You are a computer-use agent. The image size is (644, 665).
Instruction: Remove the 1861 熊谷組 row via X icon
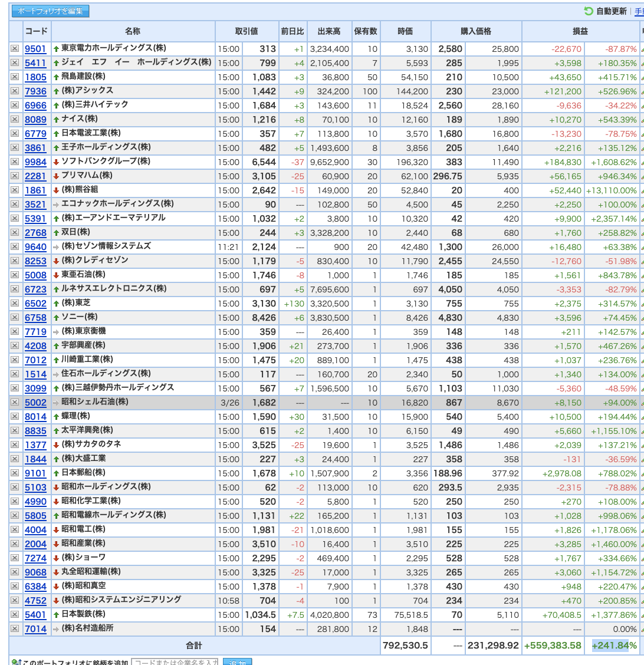coord(15,190)
